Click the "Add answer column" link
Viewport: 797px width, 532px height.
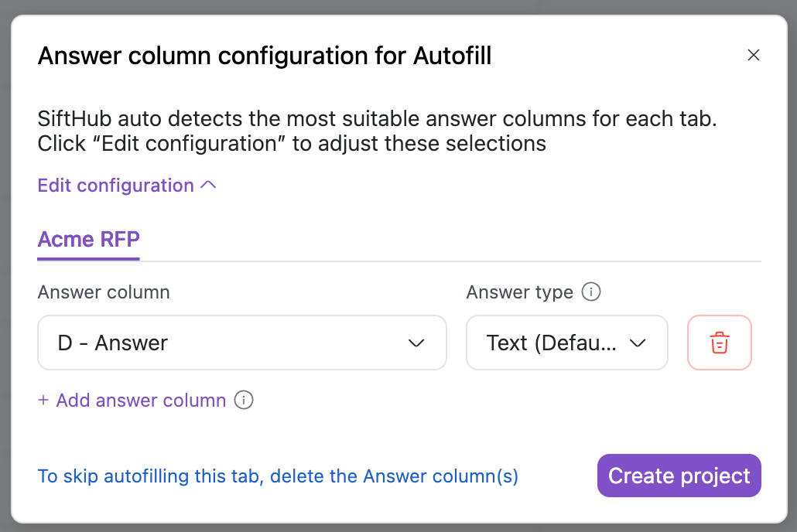[x=141, y=401]
